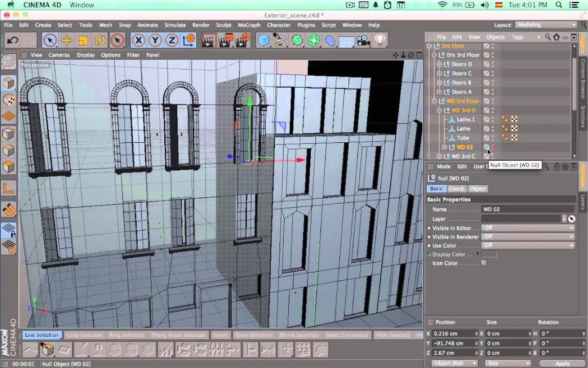Open viewport Cameras menu
This screenshot has height=368, width=588.
click(x=59, y=55)
